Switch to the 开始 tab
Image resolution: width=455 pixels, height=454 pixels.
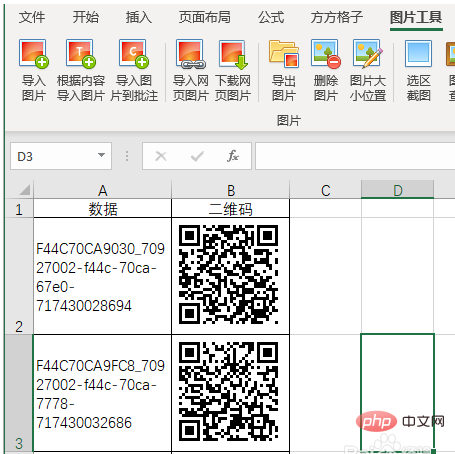click(x=86, y=17)
